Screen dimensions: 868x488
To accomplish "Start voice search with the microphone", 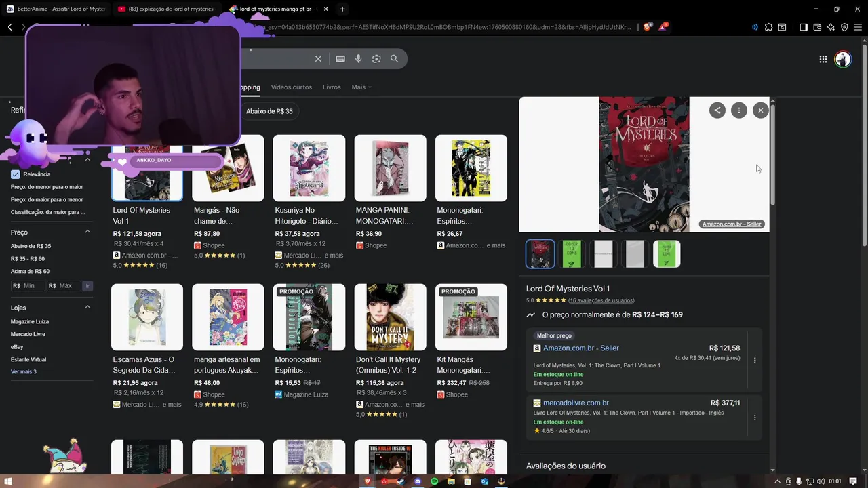I will pyautogui.click(x=359, y=59).
